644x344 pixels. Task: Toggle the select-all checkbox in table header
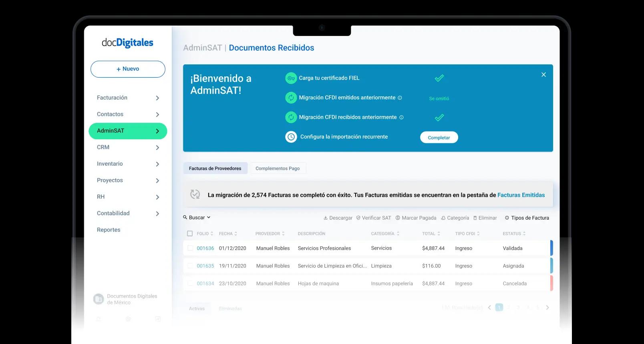[x=190, y=234]
